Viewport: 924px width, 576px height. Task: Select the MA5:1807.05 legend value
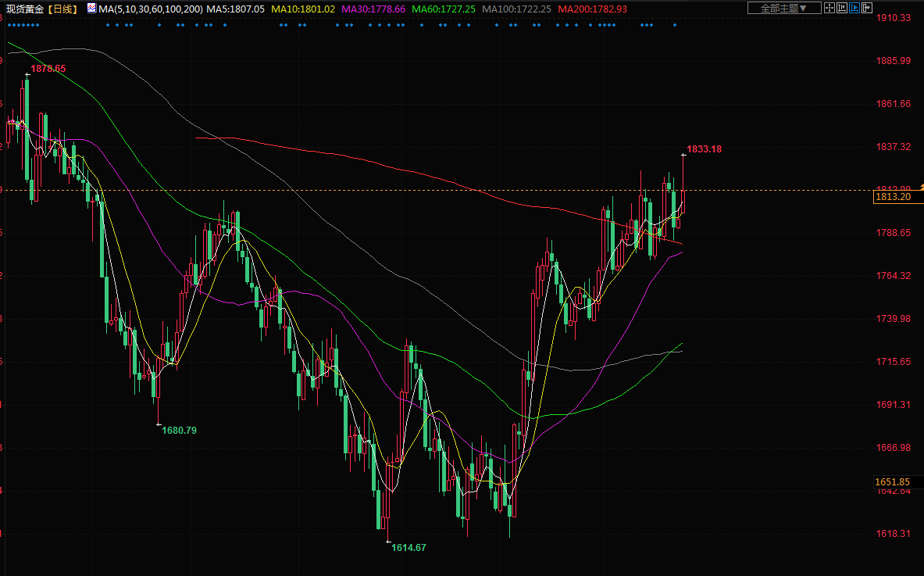click(235, 9)
